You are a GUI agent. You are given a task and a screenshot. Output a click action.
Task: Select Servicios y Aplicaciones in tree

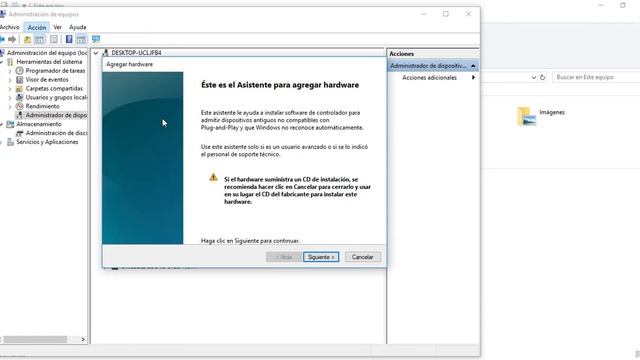[47, 142]
